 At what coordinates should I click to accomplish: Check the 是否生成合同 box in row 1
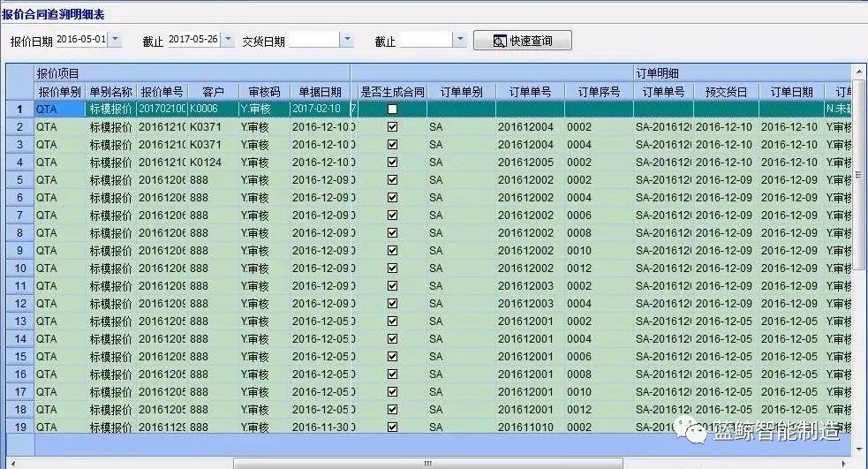pos(392,110)
